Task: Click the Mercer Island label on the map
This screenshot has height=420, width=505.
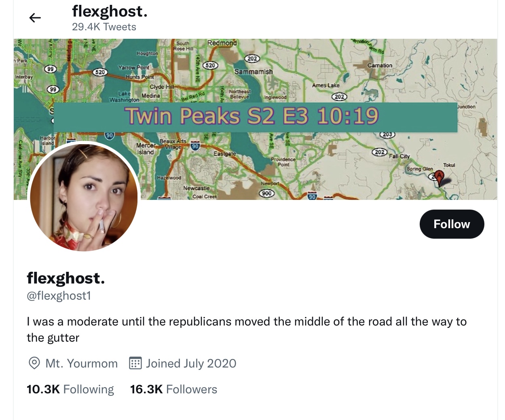Action: 146,149
